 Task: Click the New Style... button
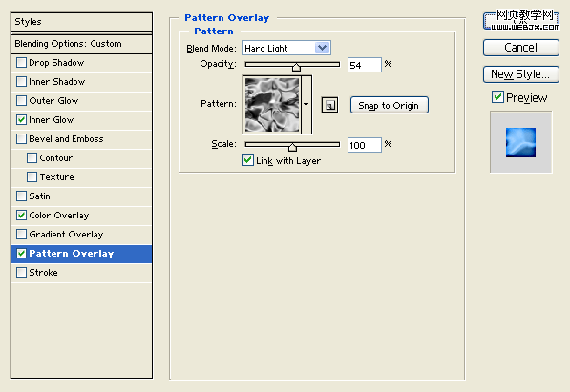click(521, 74)
